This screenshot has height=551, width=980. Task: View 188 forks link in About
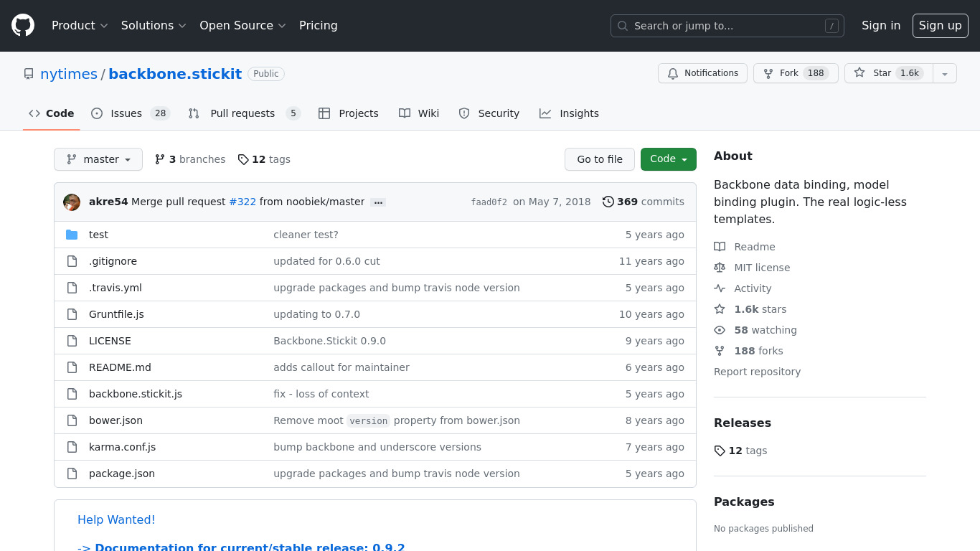tap(748, 351)
